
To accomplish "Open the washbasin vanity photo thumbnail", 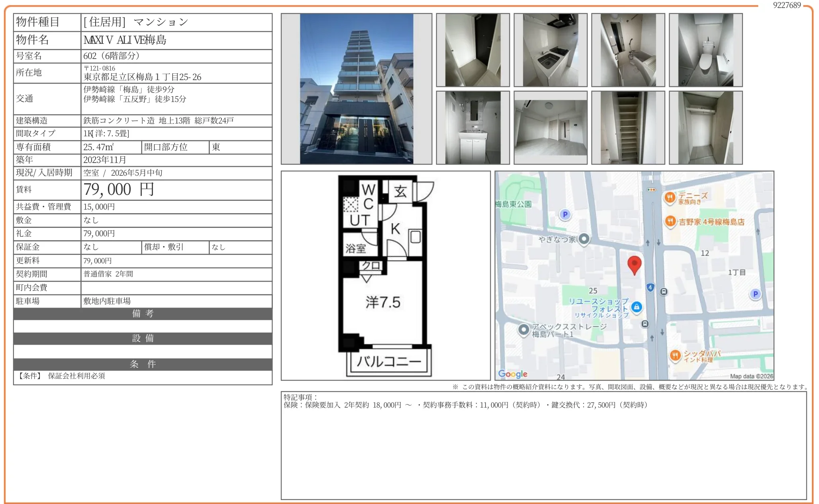I will (x=472, y=127).
